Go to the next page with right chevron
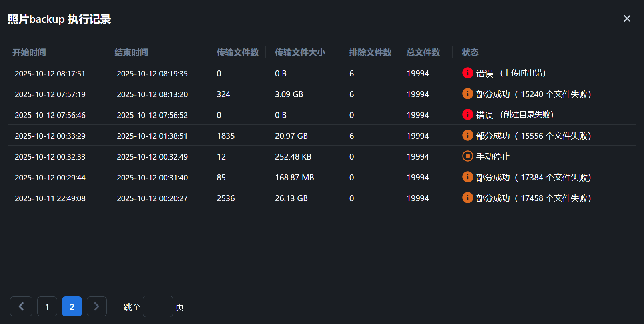The height and width of the screenshot is (324, 644). click(x=96, y=306)
